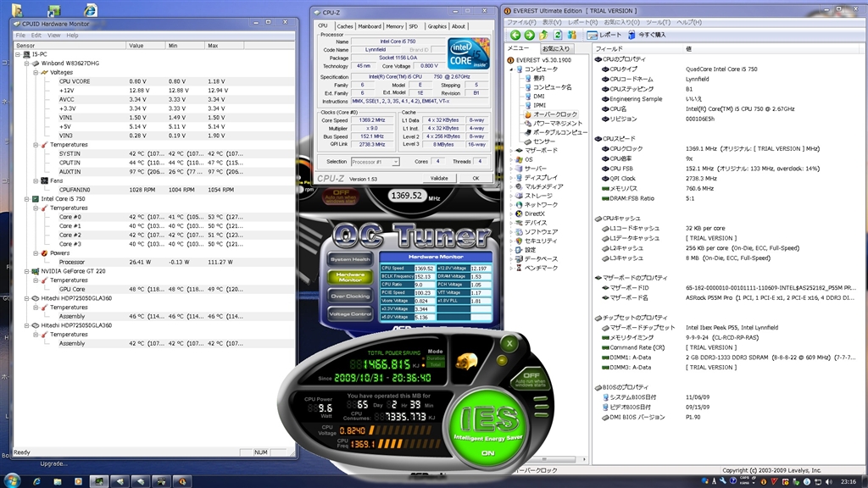
Task: Switch to the Mainboard tab in CPU-Z
Action: click(370, 26)
